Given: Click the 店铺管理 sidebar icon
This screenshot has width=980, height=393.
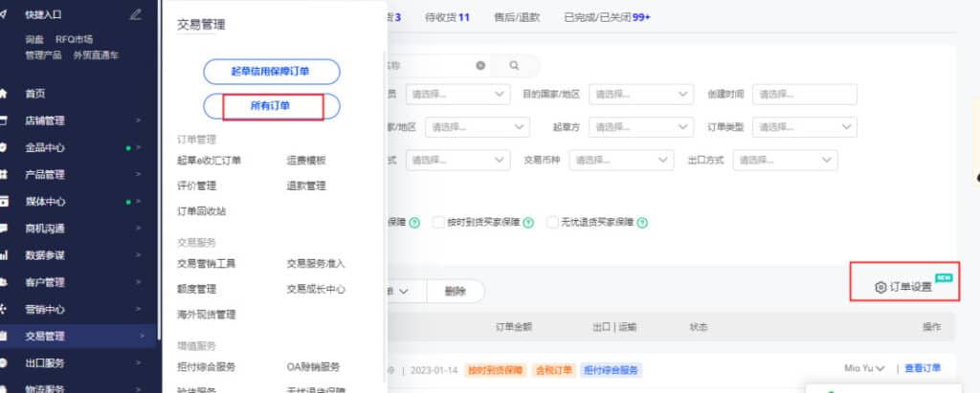Looking at the screenshot, I should click(x=5, y=120).
